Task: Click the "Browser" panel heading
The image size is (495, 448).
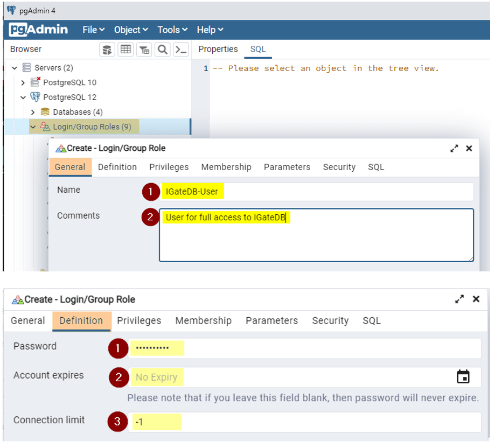Action: click(x=26, y=49)
